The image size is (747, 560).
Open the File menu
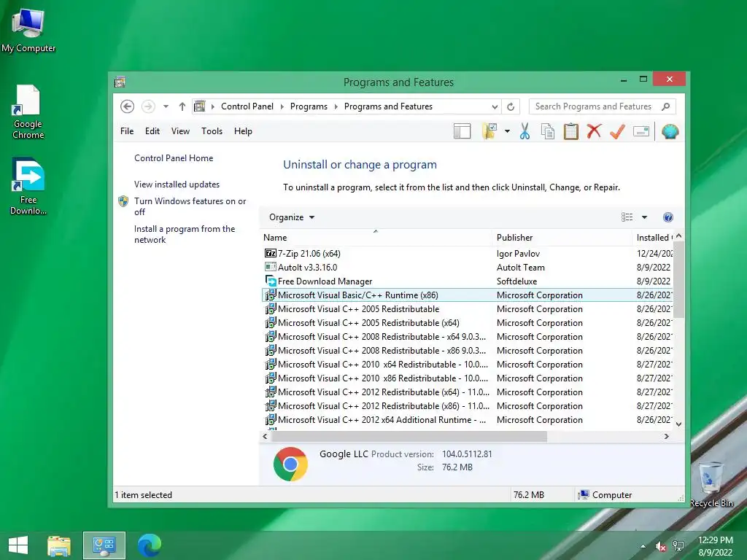127,131
